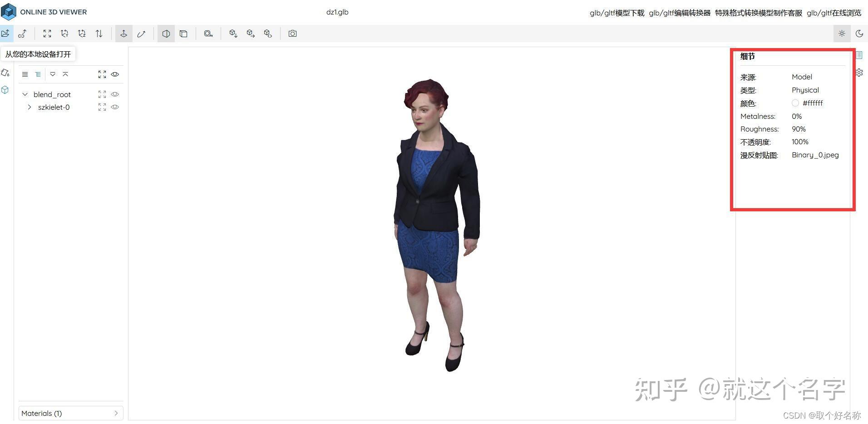Open the viewer settings gear
The width and height of the screenshot is (868, 424).
coord(859,73)
